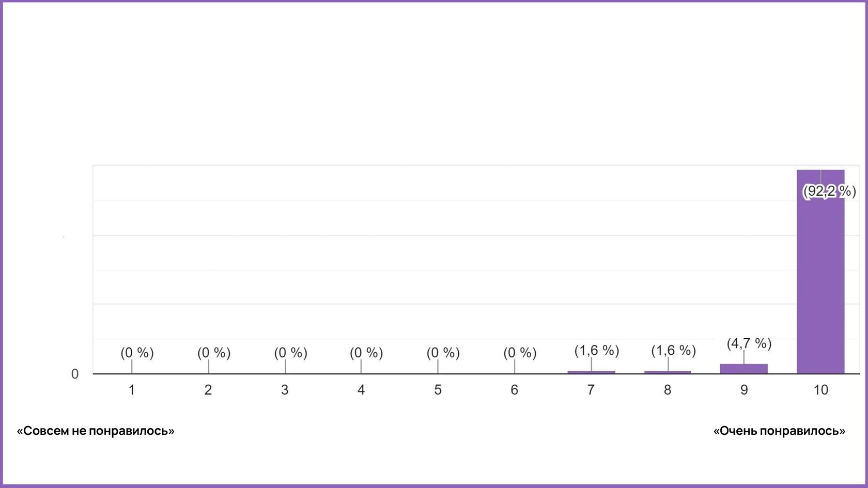868x488 pixels.
Task: Click the x-axis number 2
Action: pos(208,390)
